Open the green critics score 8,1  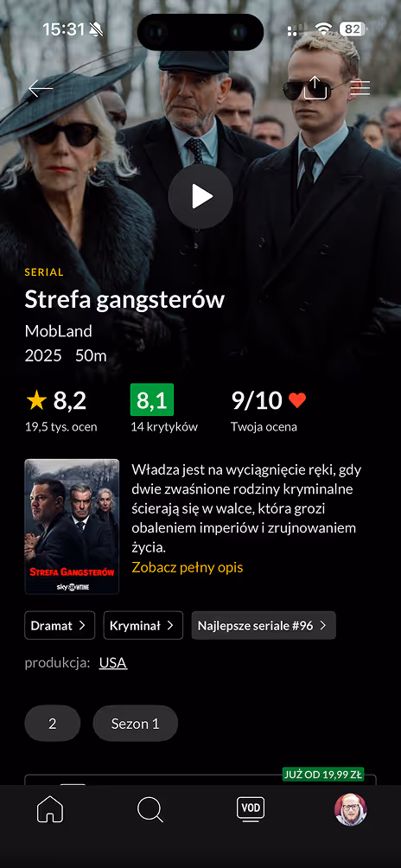coord(152,399)
